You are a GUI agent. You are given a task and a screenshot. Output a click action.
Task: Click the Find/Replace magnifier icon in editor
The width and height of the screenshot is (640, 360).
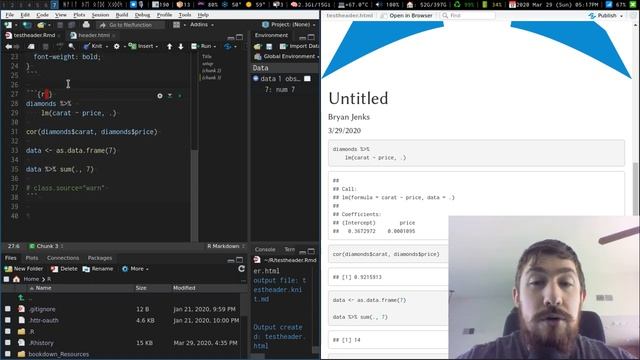pos(72,46)
